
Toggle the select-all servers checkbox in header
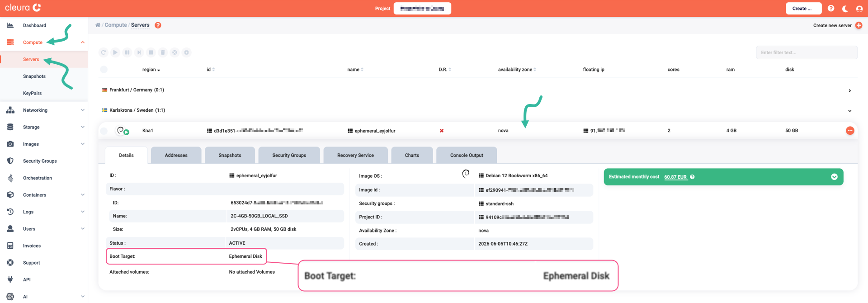click(x=104, y=70)
